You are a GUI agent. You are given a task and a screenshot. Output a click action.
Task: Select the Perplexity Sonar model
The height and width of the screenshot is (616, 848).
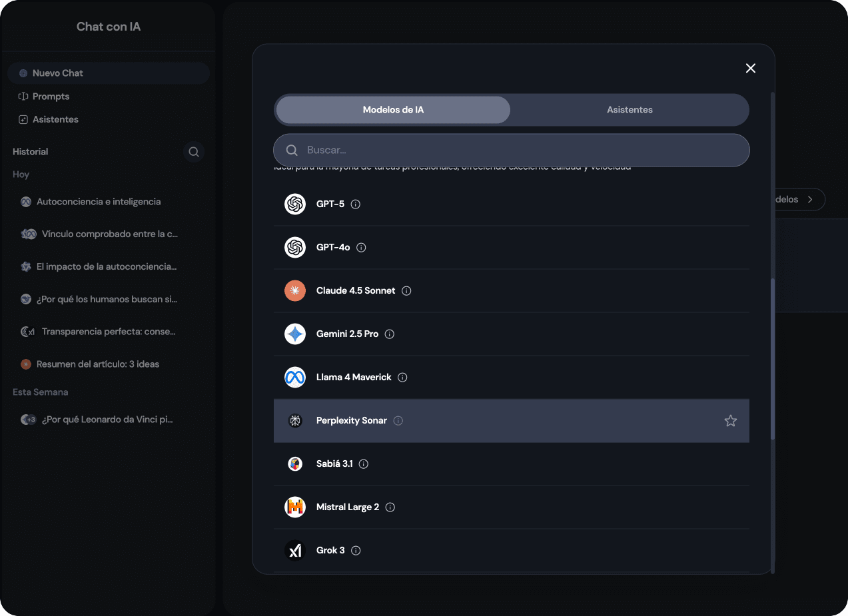(512, 421)
